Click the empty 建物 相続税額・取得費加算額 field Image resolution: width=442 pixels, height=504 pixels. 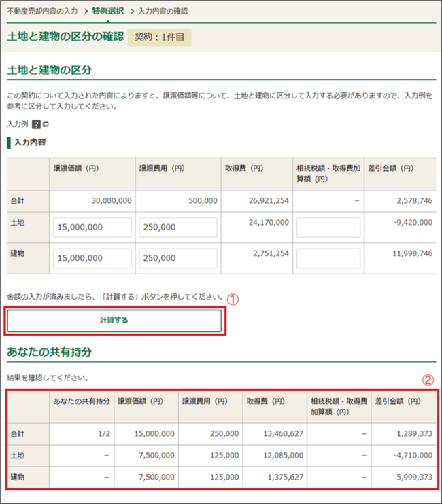[x=328, y=258]
